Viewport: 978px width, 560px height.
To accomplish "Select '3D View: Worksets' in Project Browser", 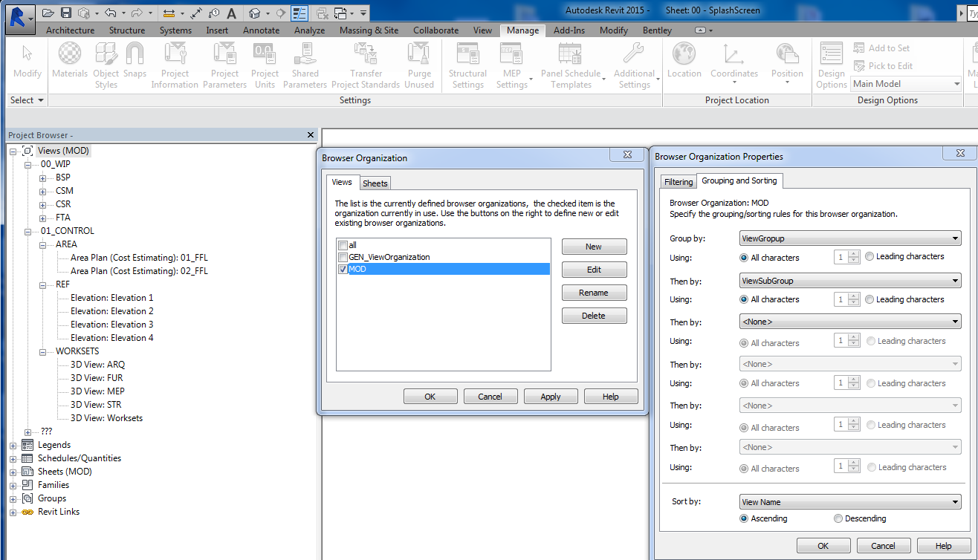I will [106, 418].
